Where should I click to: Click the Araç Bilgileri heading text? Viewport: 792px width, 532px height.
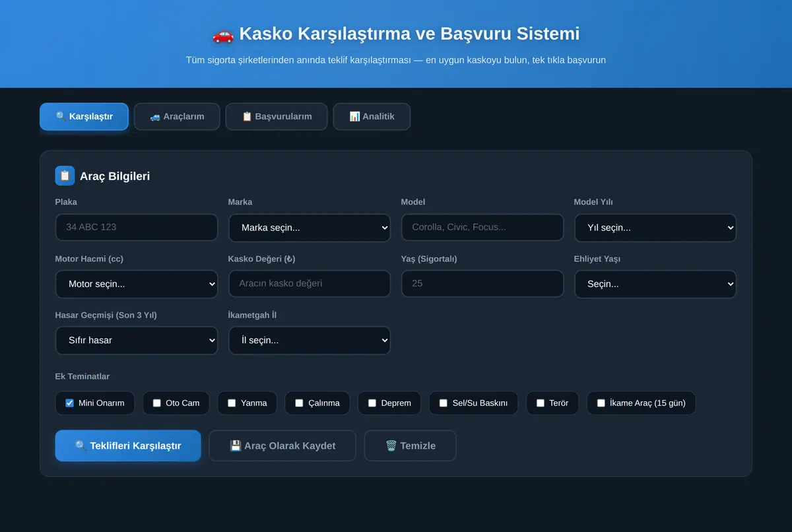(115, 176)
